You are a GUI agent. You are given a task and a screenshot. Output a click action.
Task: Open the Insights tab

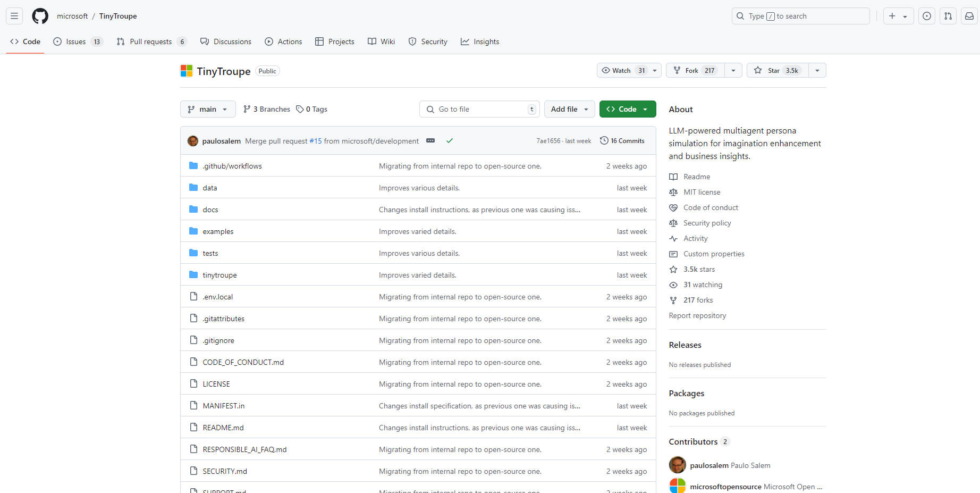tap(480, 41)
